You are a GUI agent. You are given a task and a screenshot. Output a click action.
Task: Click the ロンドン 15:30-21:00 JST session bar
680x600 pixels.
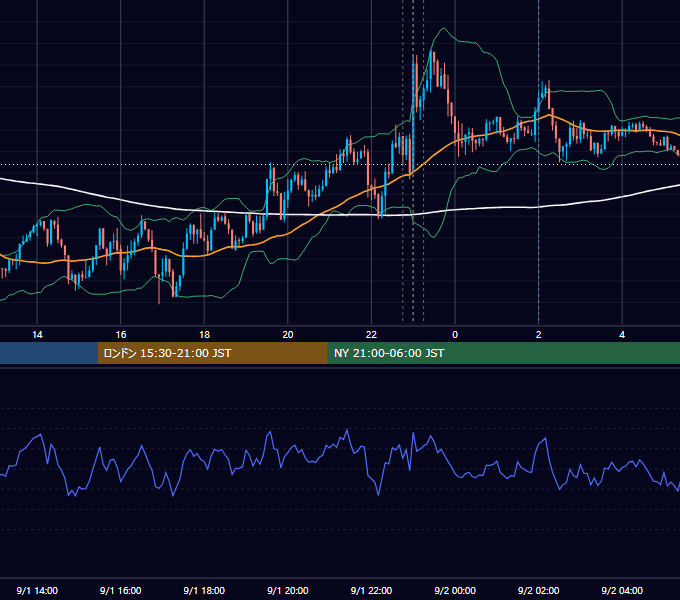[212, 353]
